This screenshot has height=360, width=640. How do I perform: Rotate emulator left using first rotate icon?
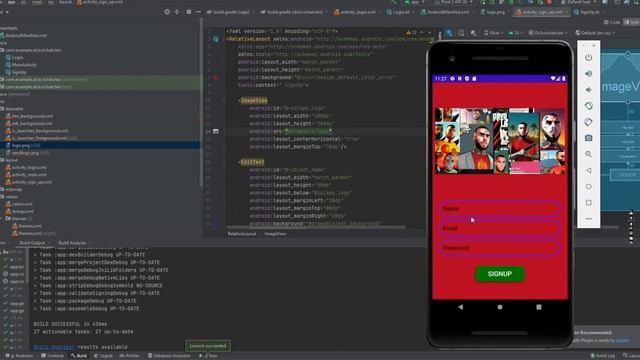click(x=588, y=106)
